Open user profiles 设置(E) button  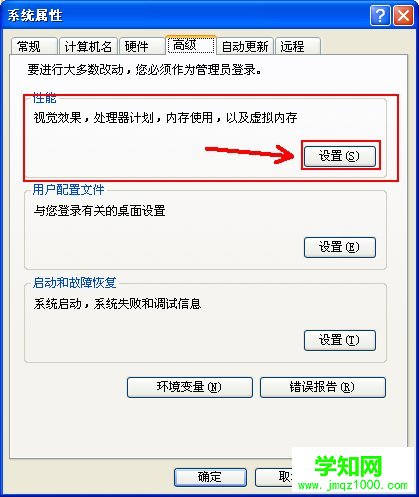(x=340, y=247)
